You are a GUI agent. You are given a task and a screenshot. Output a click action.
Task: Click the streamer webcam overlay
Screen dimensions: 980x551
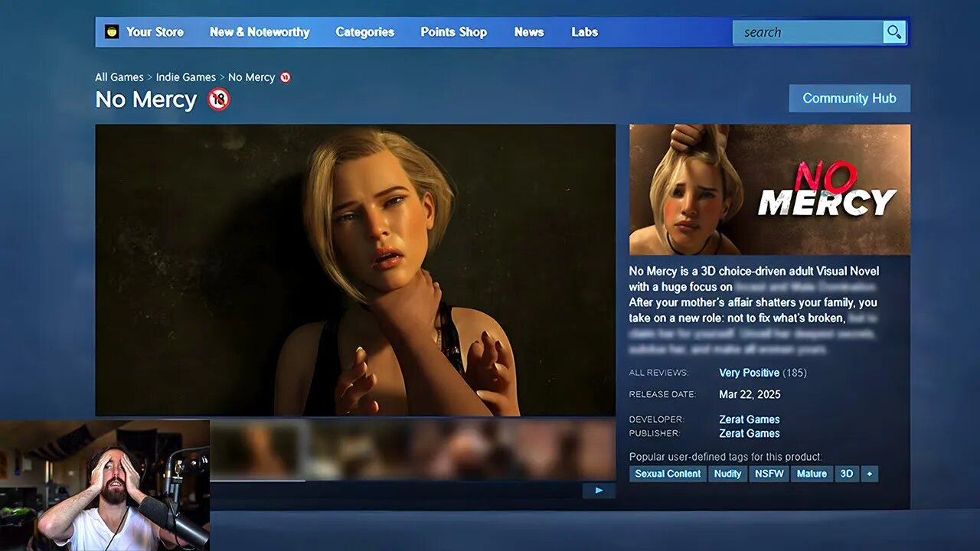click(x=105, y=485)
